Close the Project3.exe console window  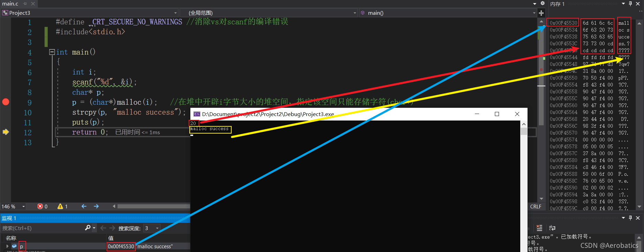coord(517,114)
